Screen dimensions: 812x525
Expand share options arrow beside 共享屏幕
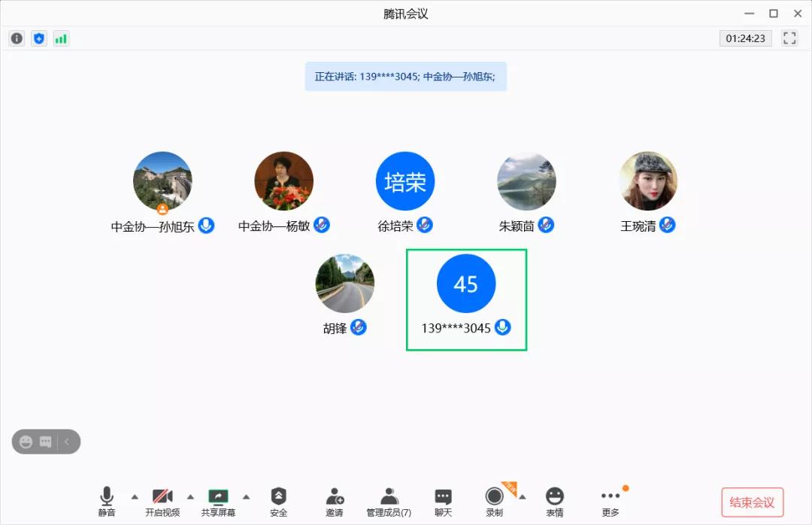[x=247, y=497]
